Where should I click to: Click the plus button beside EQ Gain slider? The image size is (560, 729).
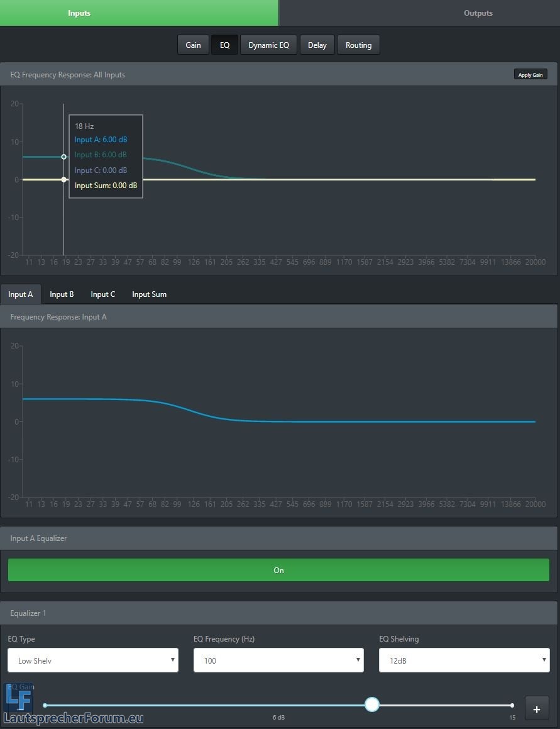coord(537,709)
